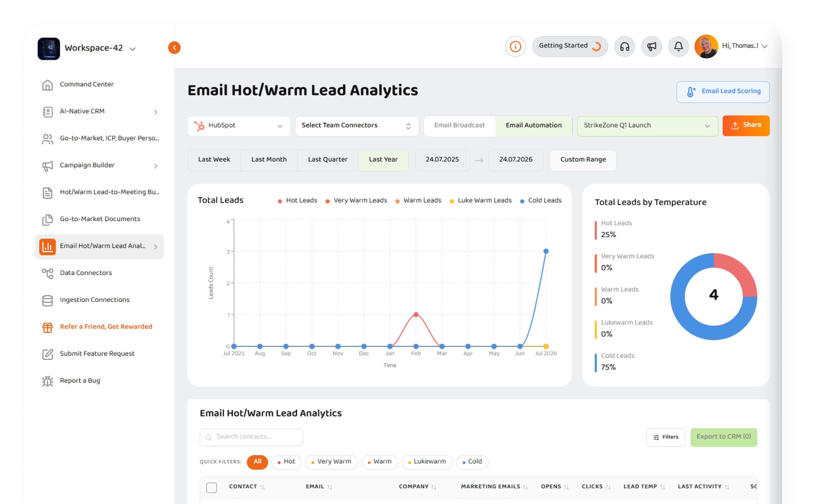Click the Custom Range button
This screenshot has width=814, height=504.
click(583, 160)
